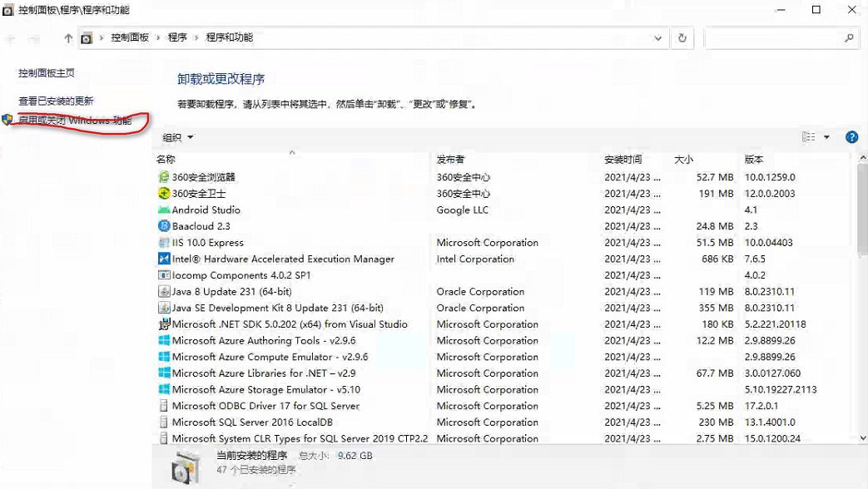
Task: Click Microsoft System CLR Types icon
Action: [x=164, y=438]
